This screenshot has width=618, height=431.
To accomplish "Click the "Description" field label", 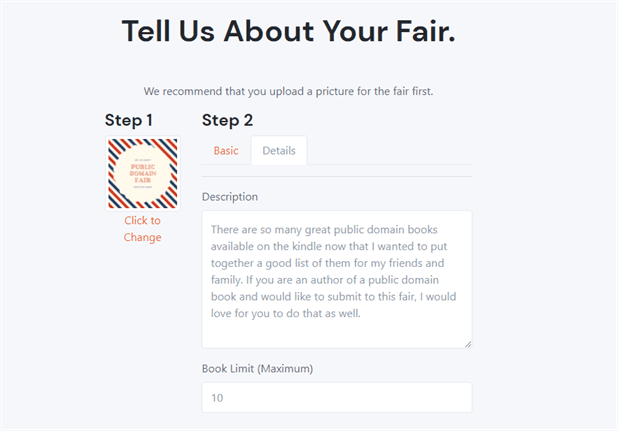I will (230, 196).
